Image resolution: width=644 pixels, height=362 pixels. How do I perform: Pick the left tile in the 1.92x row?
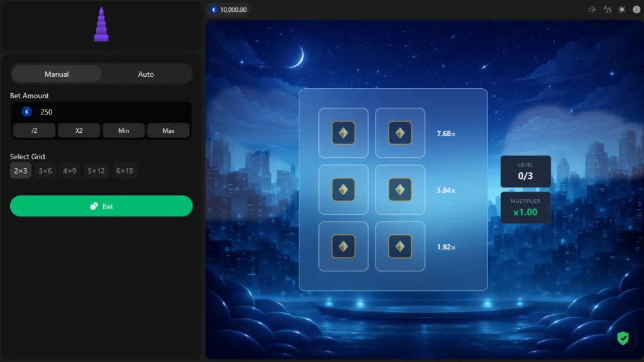pyautogui.click(x=343, y=246)
